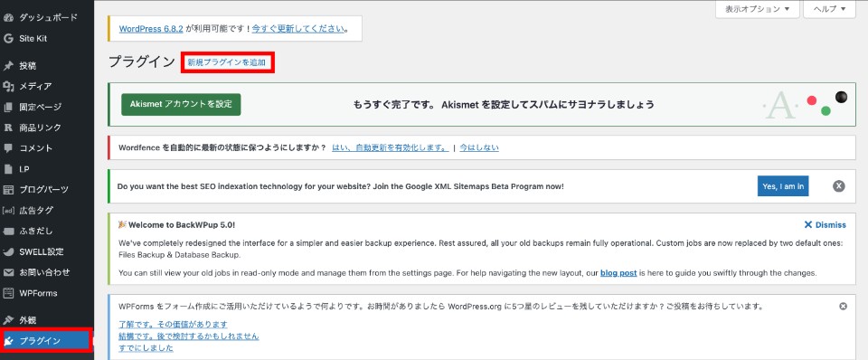Dismiss the WPForms review notice via X
Viewport: 868px width, 360px height.
[843, 307]
